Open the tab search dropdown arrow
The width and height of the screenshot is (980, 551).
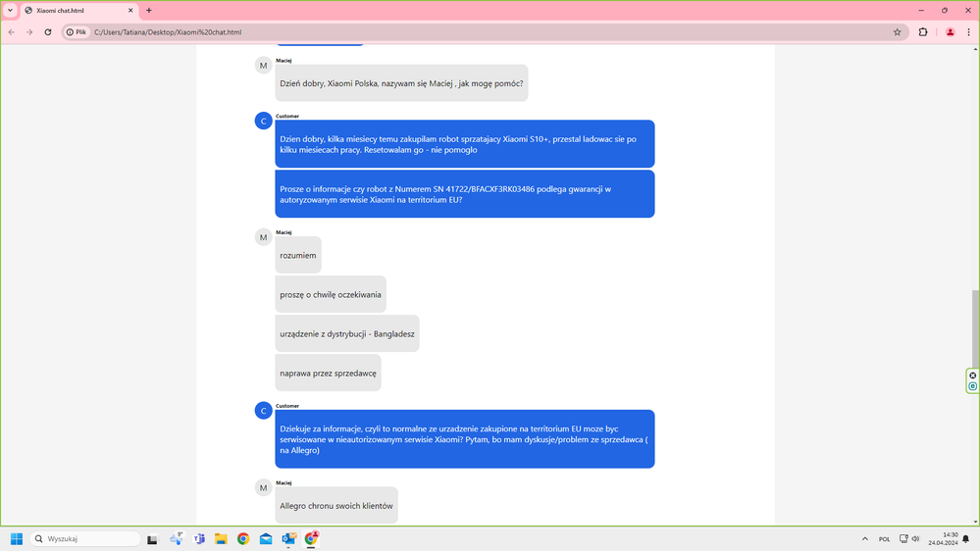pos(10,10)
